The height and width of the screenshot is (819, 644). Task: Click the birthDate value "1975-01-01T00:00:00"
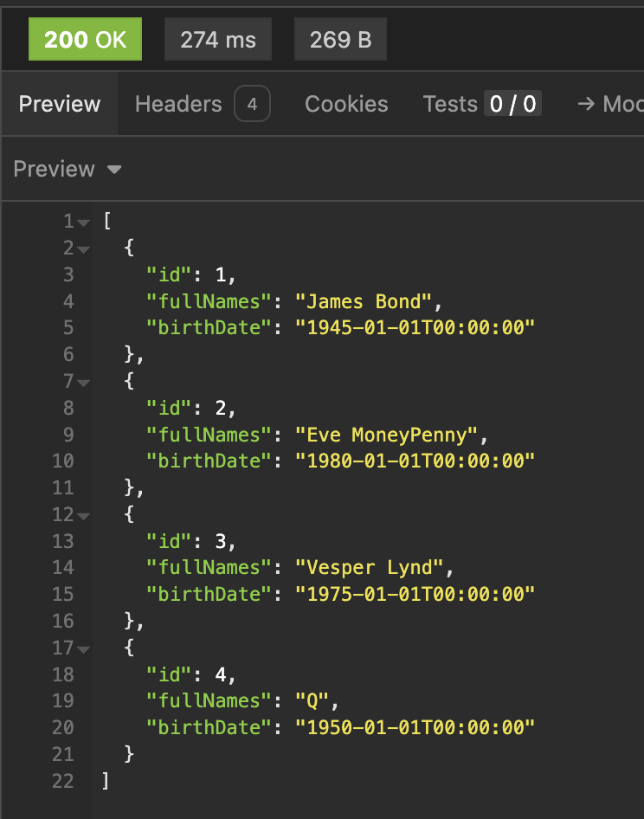(x=415, y=595)
